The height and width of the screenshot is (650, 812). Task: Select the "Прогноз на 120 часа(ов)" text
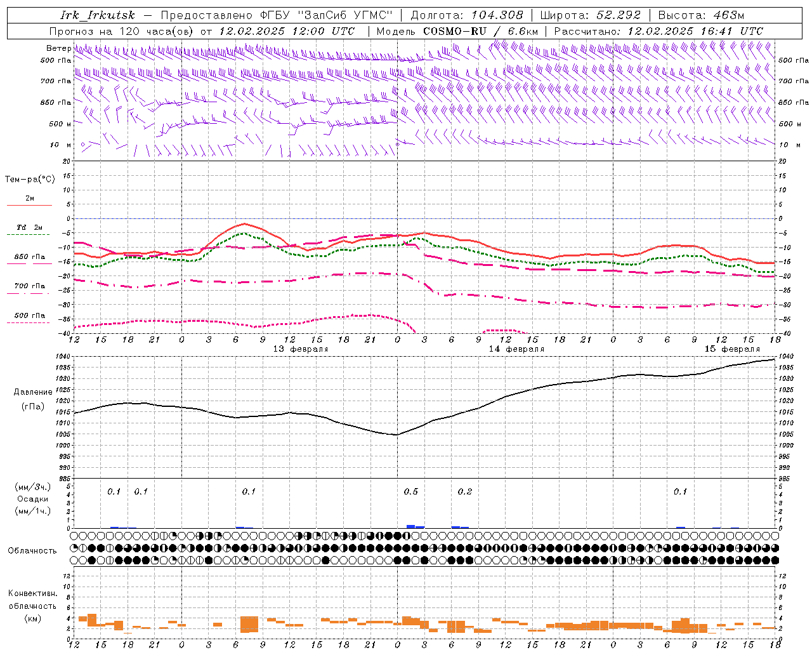122,31
